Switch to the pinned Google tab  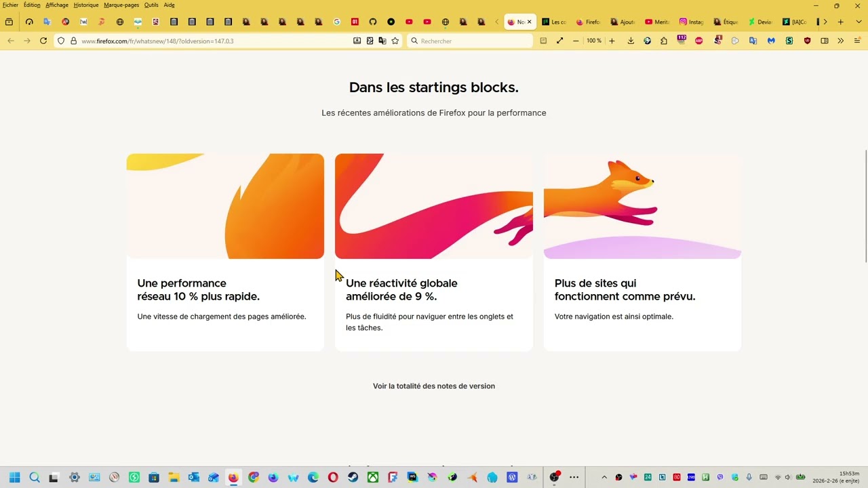click(337, 22)
